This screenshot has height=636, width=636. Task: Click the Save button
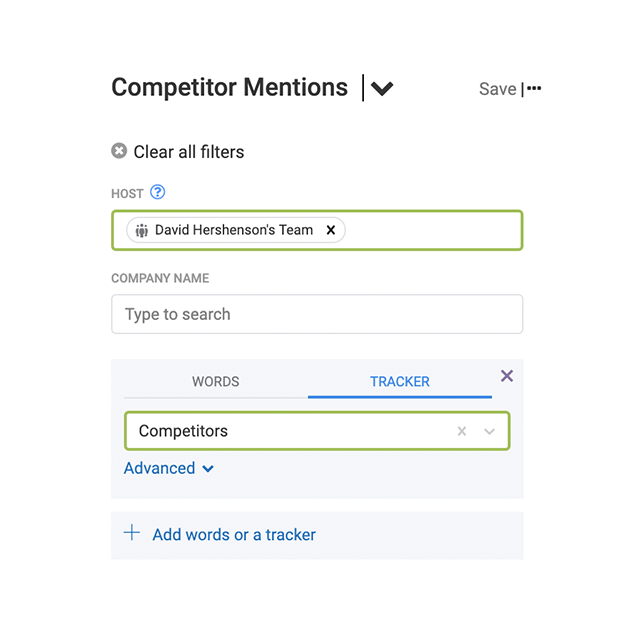[497, 89]
